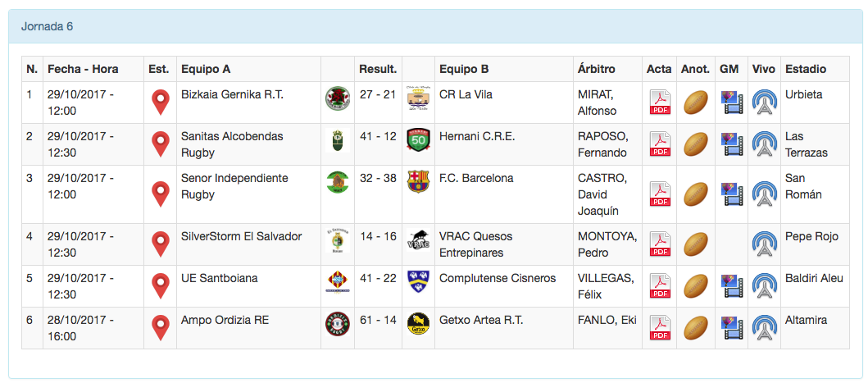The image size is (868, 383).
Task: Click the Fecha - Hora column header
Action: pyautogui.click(x=83, y=69)
